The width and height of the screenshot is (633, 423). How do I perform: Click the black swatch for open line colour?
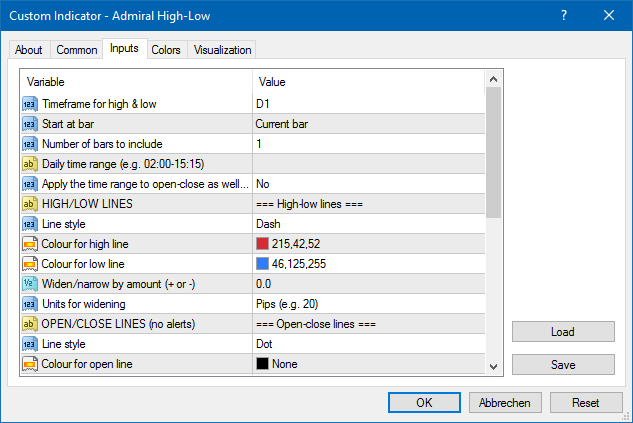point(262,364)
